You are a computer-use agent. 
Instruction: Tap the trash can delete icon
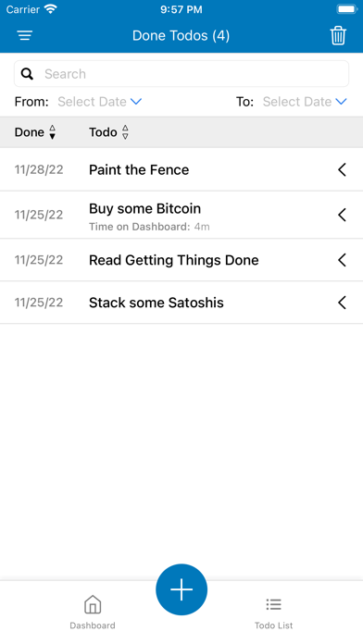pyautogui.click(x=338, y=36)
